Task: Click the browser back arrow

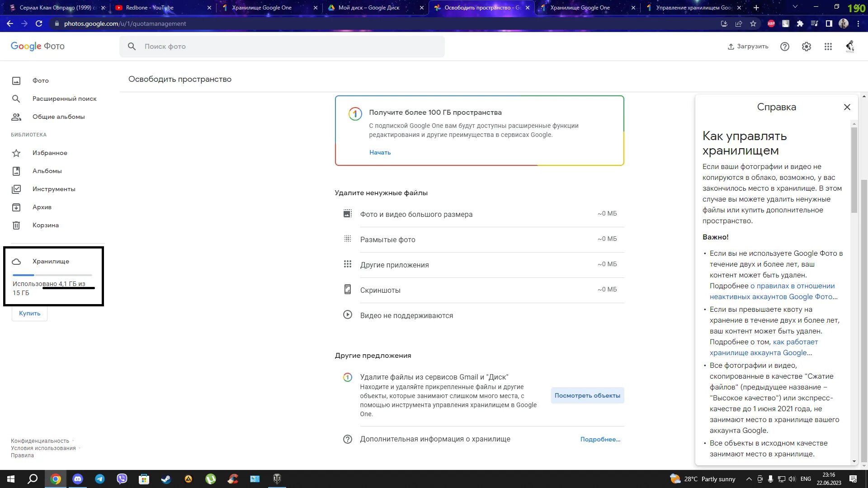Action: 10,23
